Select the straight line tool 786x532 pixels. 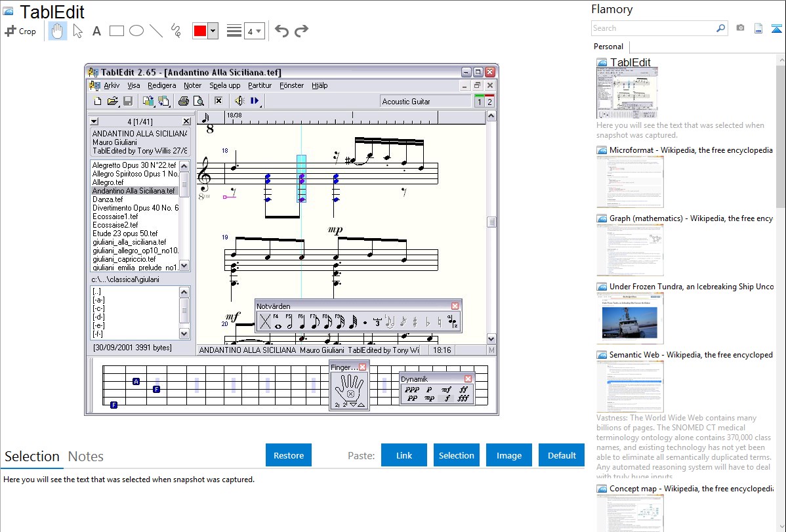tap(156, 31)
